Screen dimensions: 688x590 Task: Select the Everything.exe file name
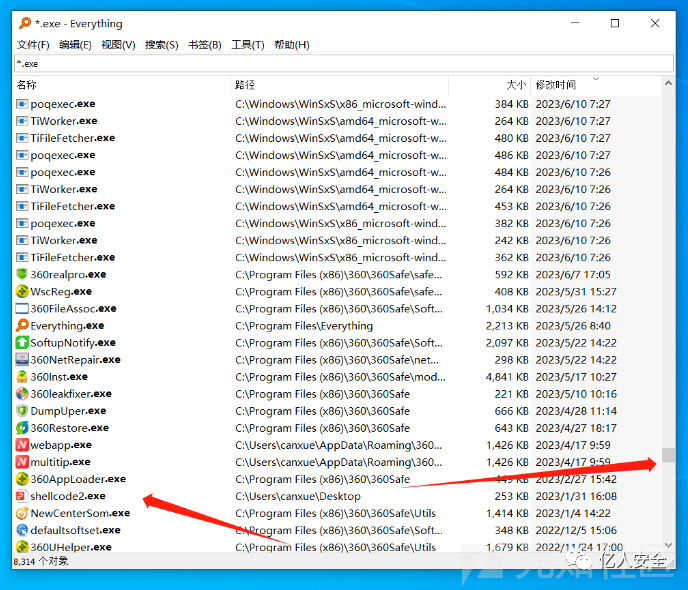67,325
